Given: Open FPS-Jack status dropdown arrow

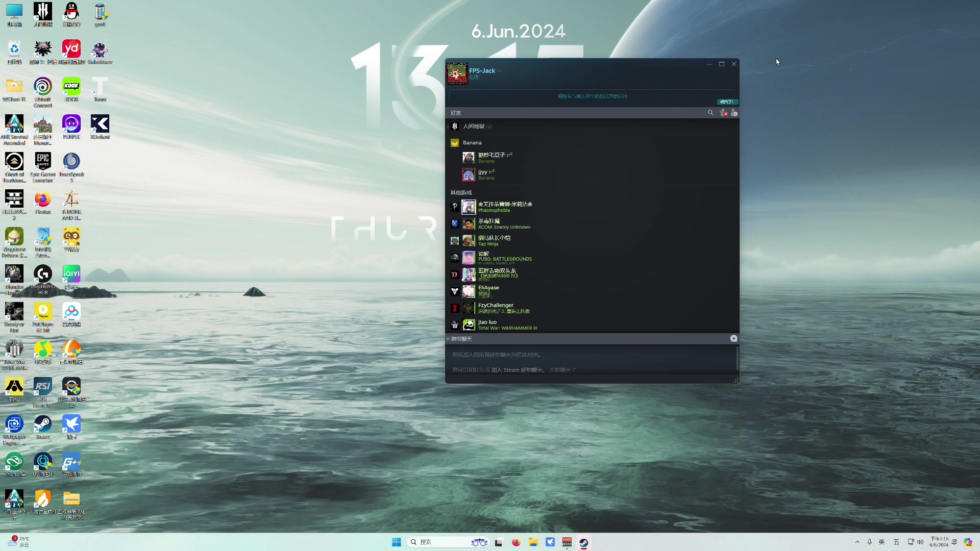Looking at the screenshot, I should pos(500,71).
